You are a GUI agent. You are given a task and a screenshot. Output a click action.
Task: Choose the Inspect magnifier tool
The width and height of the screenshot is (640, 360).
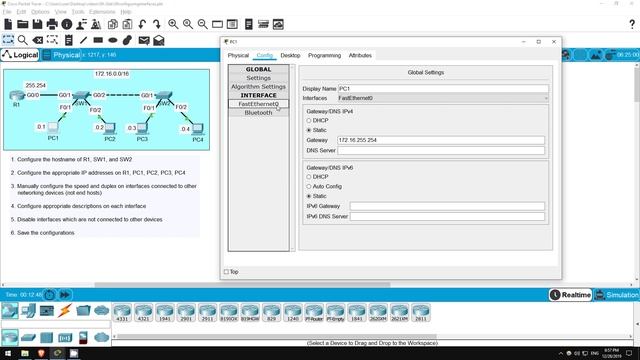23,40
